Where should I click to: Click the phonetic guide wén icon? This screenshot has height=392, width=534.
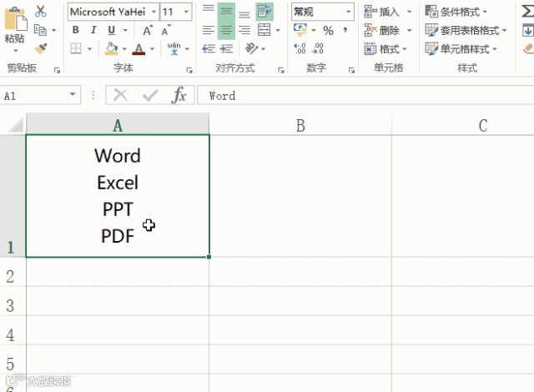pyautogui.click(x=174, y=48)
